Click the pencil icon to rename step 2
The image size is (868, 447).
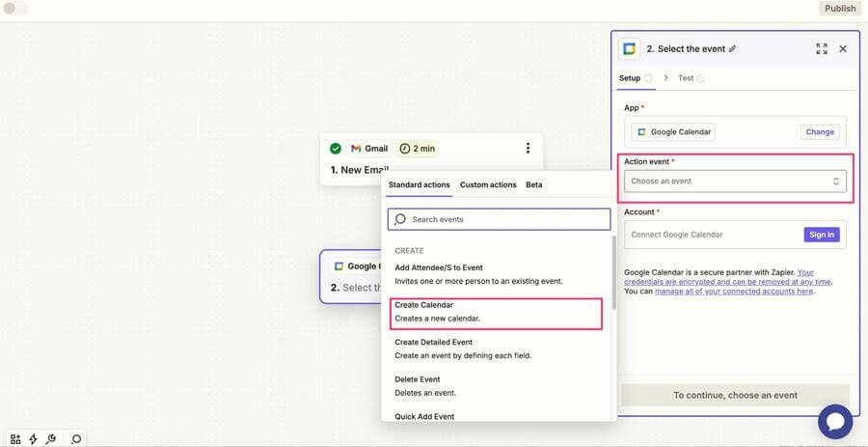click(732, 48)
